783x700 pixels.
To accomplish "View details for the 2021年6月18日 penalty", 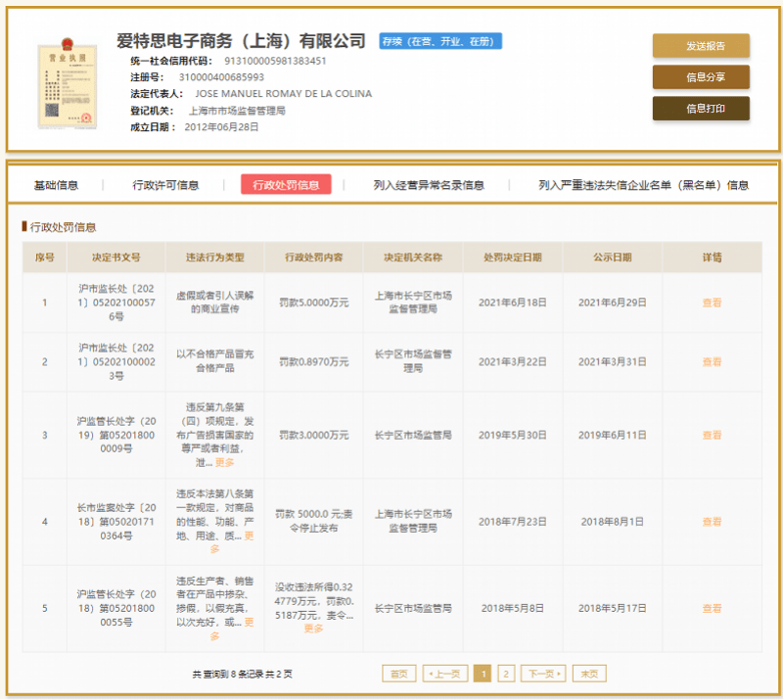I will (711, 303).
